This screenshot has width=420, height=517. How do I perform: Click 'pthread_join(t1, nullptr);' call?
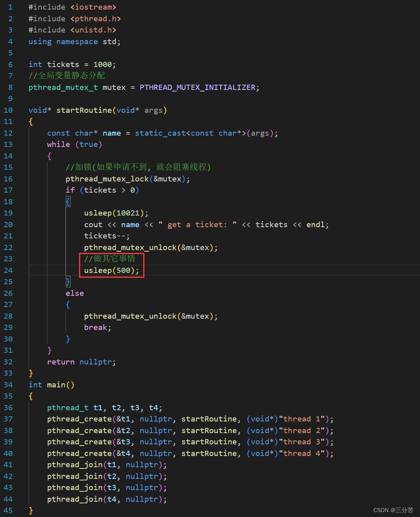(107, 464)
